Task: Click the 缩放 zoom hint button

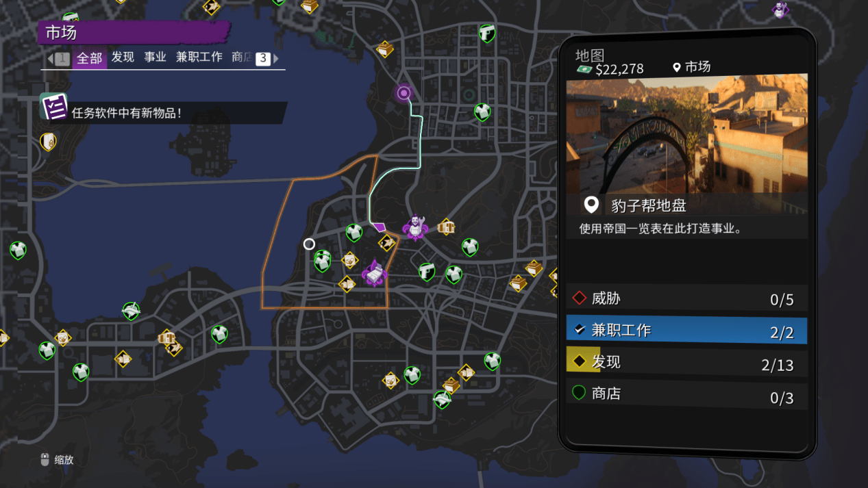Action: point(57,460)
